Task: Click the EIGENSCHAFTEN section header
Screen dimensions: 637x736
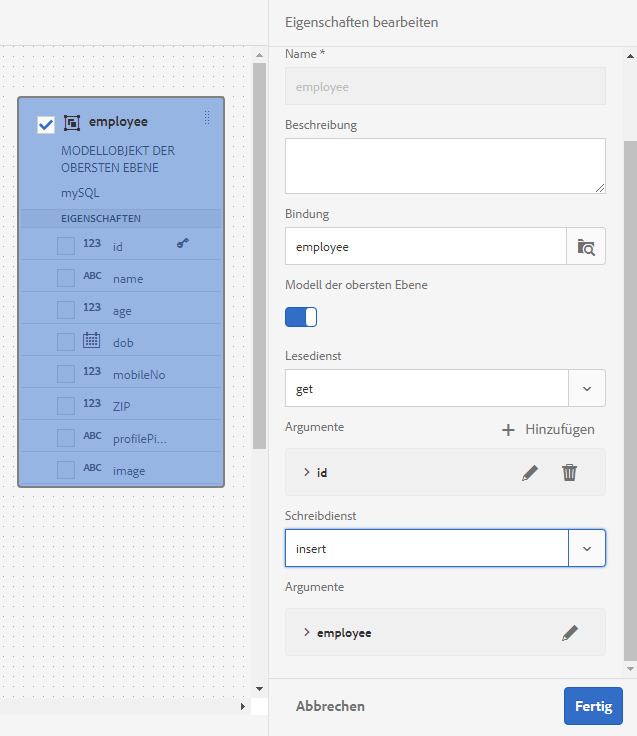Action: click(121, 218)
